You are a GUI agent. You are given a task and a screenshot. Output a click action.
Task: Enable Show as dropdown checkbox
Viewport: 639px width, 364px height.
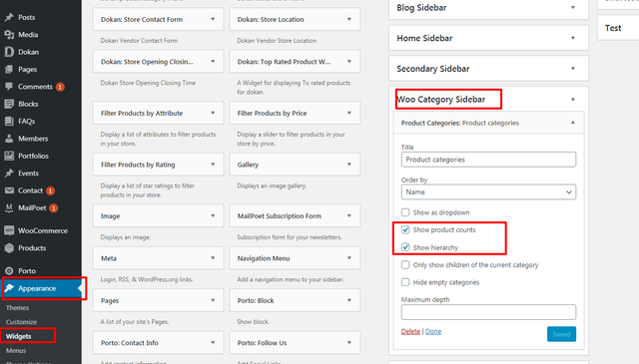[405, 212]
